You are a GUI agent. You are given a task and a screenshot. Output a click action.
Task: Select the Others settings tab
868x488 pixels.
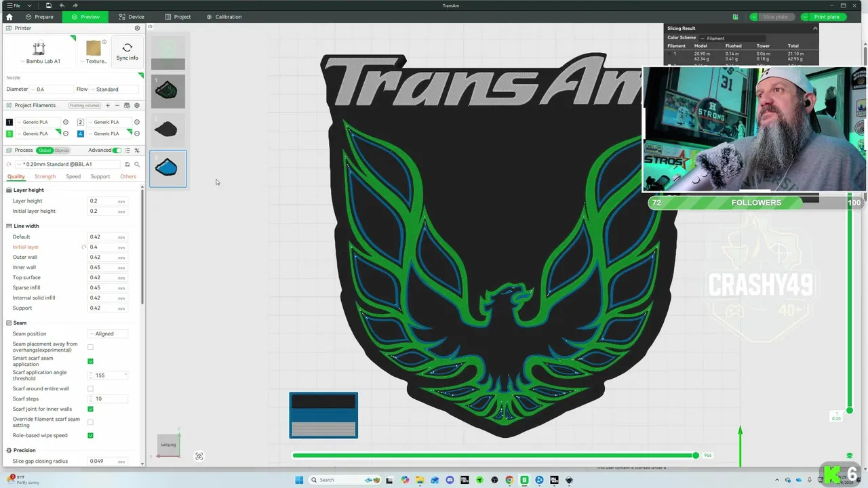coord(128,177)
